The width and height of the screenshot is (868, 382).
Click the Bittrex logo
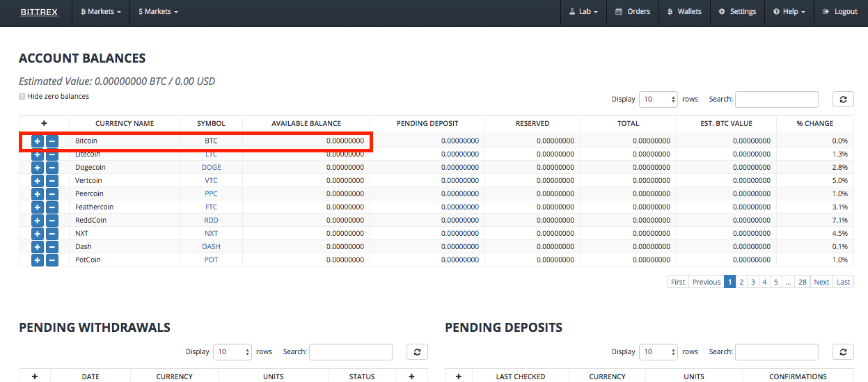pyautogui.click(x=38, y=12)
